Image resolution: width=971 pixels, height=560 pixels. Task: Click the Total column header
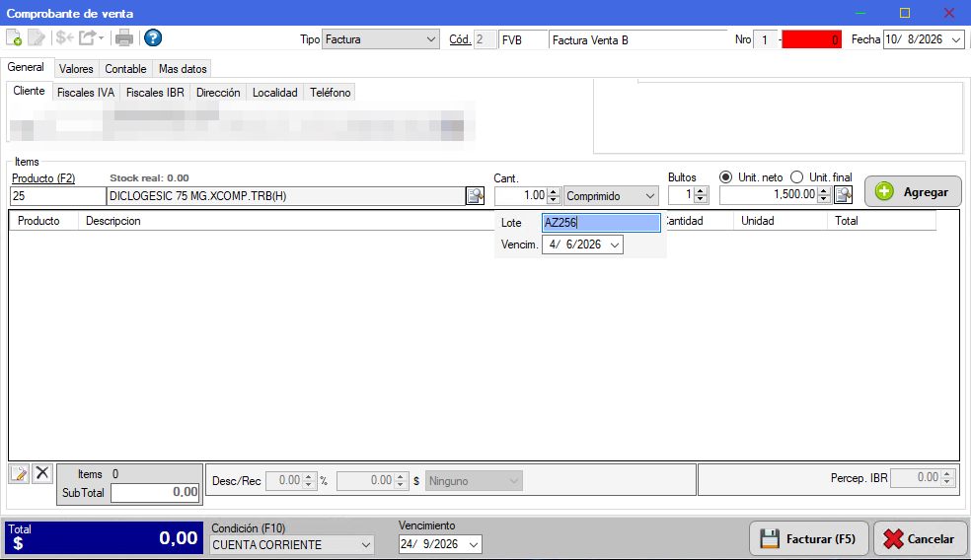click(881, 221)
